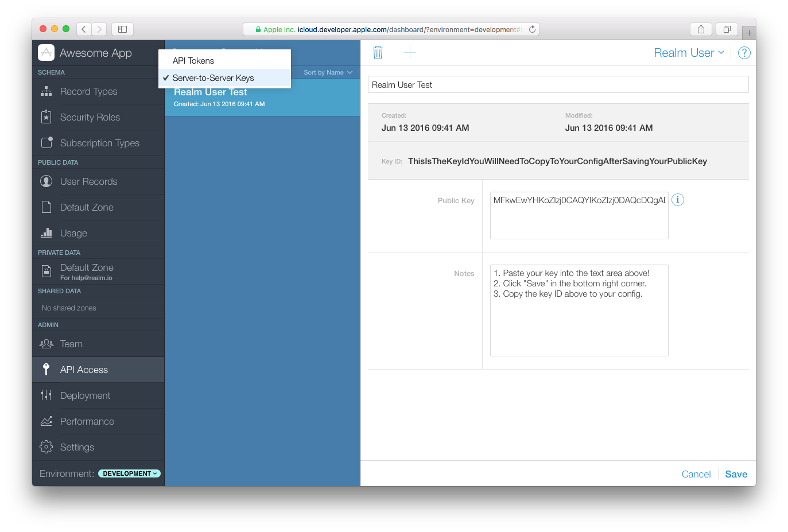Click the Security Roles star icon

pos(46,117)
